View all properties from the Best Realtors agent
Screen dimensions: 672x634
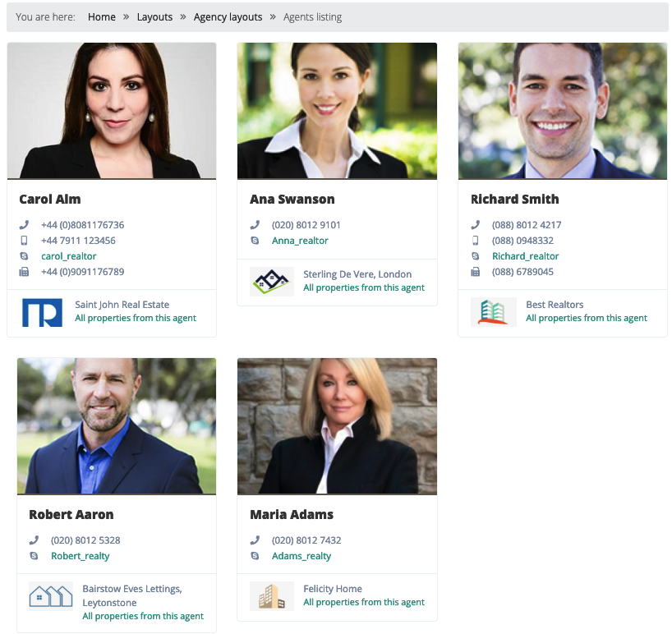click(587, 318)
